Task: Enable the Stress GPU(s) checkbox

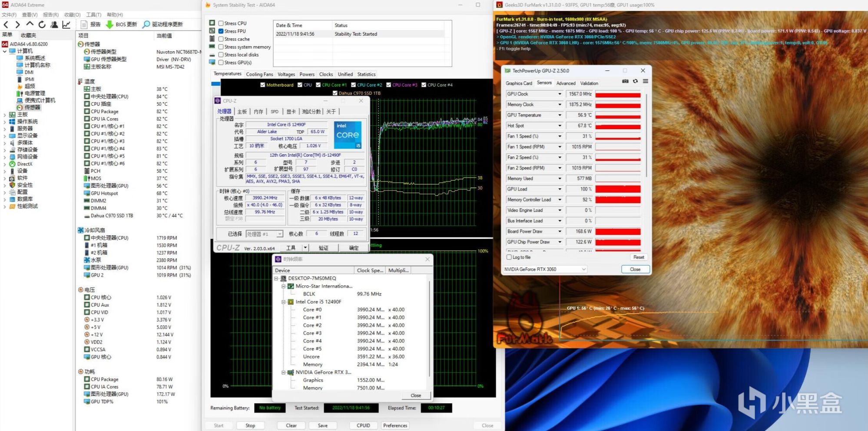Action: pyautogui.click(x=221, y=63)
